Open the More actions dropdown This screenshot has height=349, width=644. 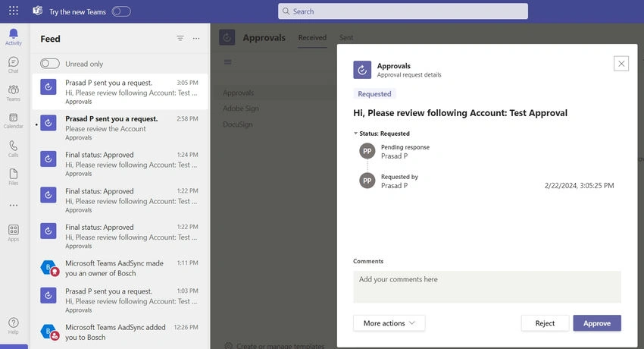point(389,323)
